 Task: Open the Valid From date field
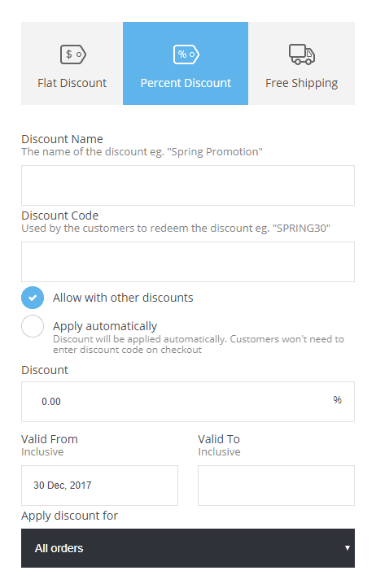tap(100, 486)
